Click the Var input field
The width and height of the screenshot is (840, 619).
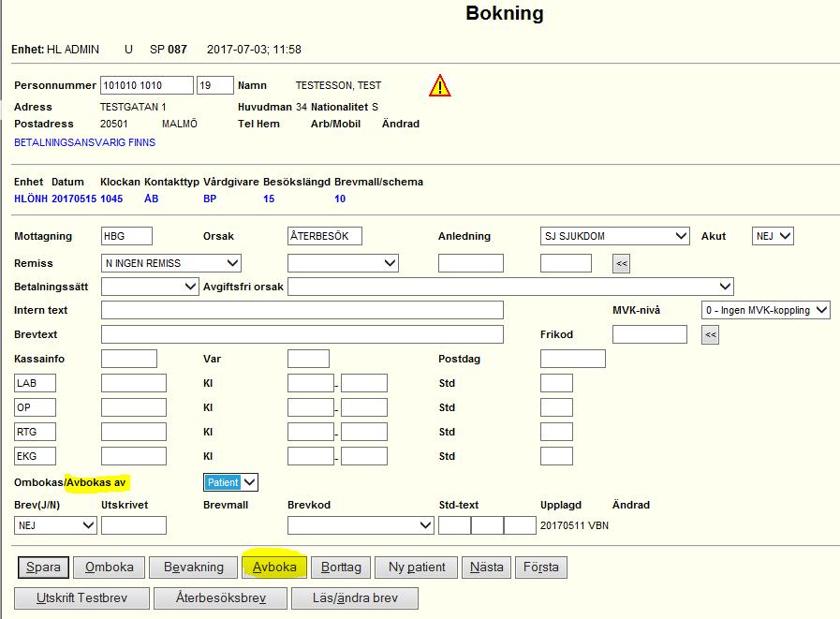(x=309, y=359)
